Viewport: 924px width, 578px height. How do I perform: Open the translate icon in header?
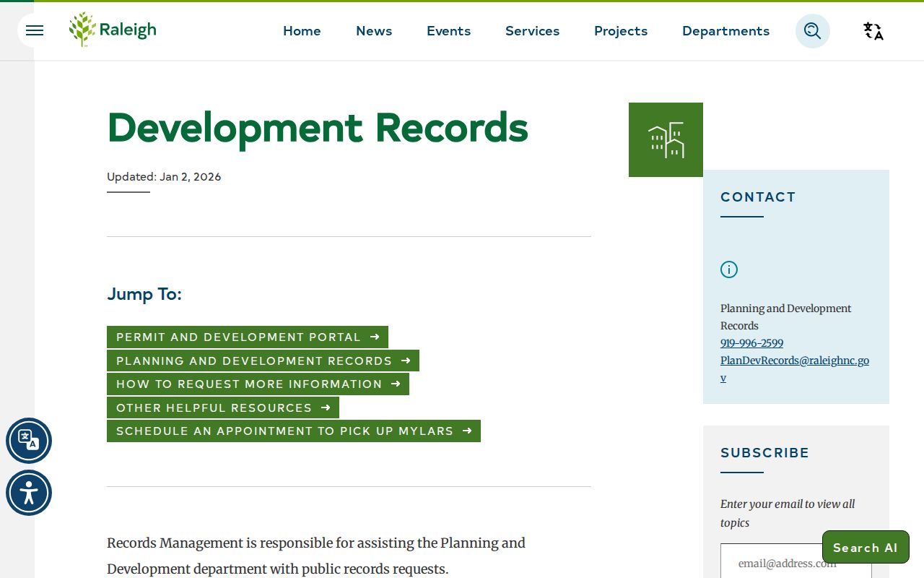coord(873,31)
